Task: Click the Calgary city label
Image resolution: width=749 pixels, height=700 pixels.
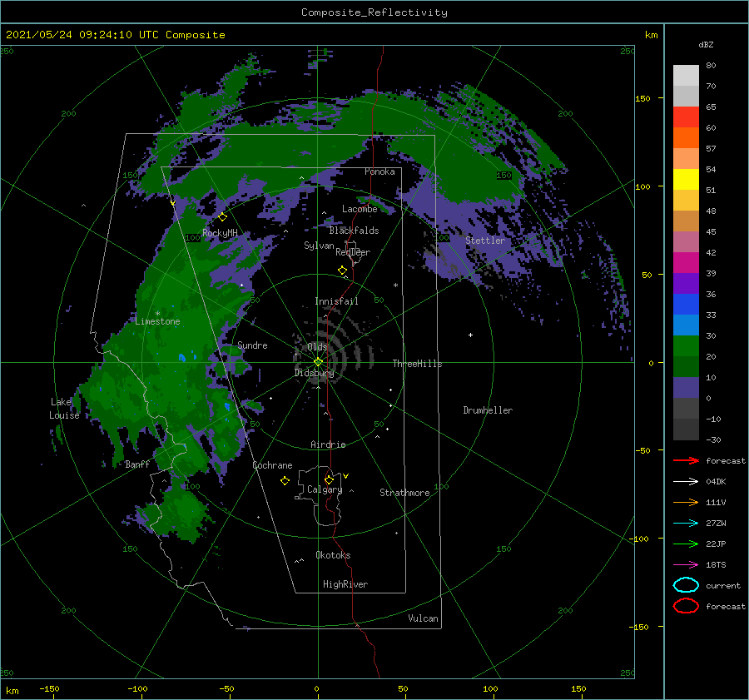Action: [x=325, y=489]
